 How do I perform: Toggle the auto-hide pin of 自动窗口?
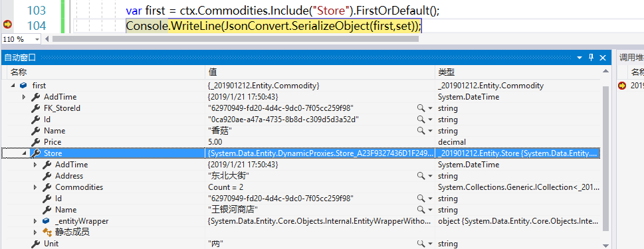(x=591, y=58)
